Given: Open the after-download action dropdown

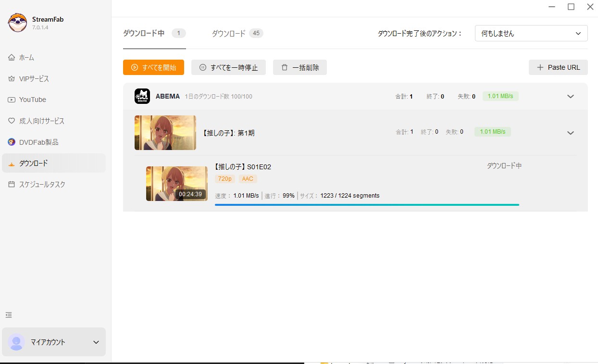Looking at the screenshot, I should (531, 33).
